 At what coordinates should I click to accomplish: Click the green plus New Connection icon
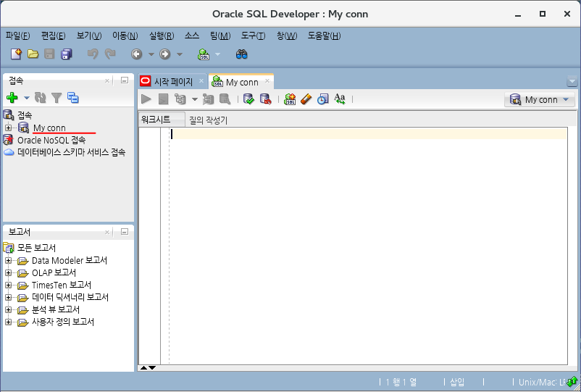click(12, 98)
